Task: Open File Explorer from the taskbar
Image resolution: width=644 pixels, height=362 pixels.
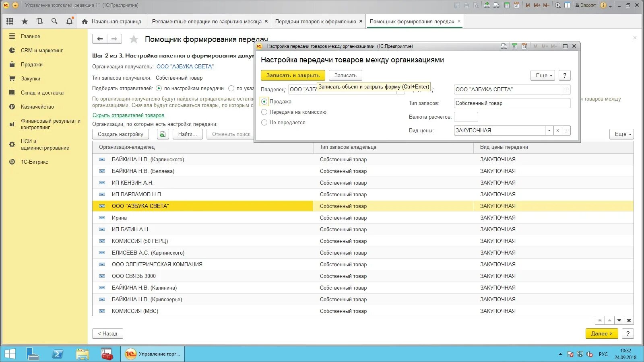Action: [82, 354]
